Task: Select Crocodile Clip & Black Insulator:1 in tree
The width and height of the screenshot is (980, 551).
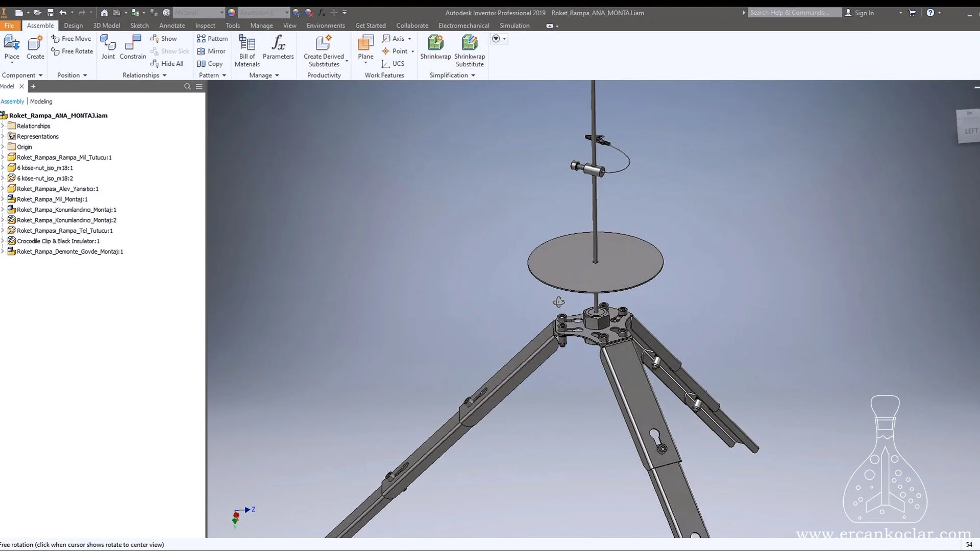Action: click(x=58, y=241)
